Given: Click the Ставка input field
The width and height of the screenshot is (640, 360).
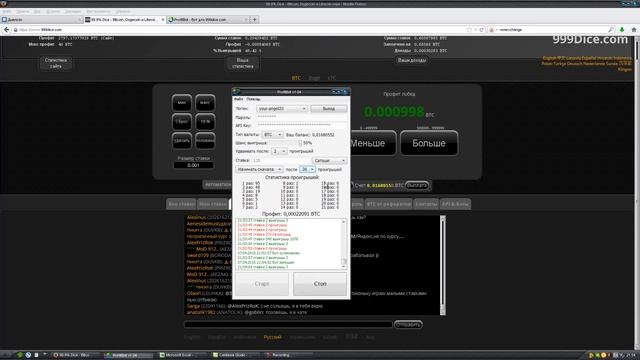Looking at the screenshot, I should pyautogui.click(x=281, y=160).
